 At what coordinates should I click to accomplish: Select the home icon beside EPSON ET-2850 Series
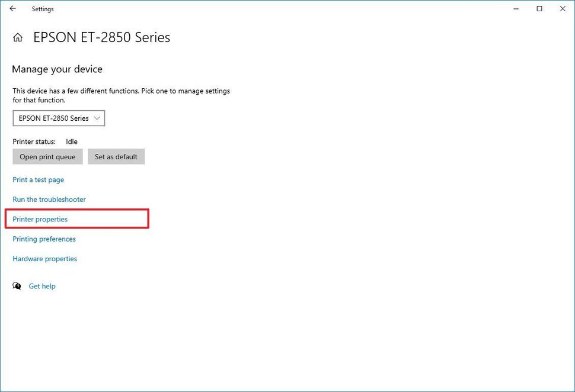[x=17, y=37]
